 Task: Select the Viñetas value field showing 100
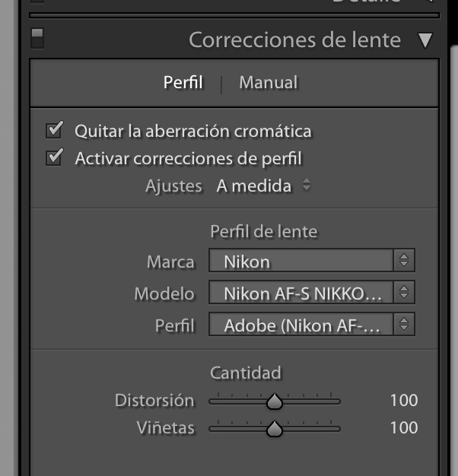point(404,428)
